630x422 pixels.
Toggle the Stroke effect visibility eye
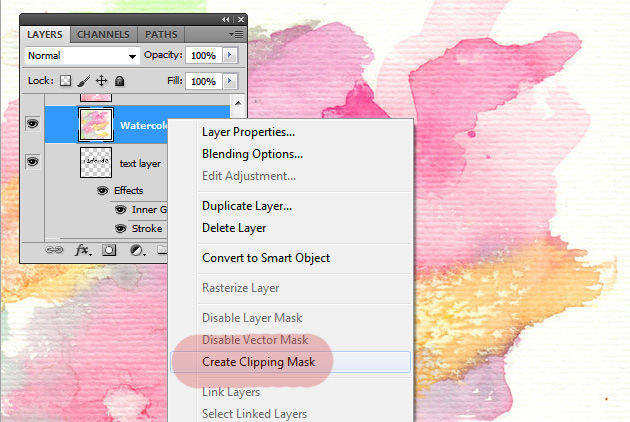pos(121,228)
